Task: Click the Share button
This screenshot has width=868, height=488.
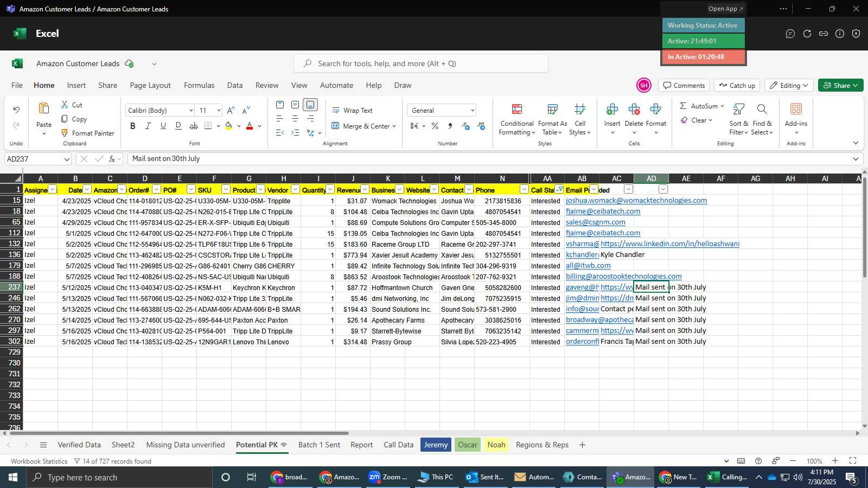Action: (x=841, y=85)
